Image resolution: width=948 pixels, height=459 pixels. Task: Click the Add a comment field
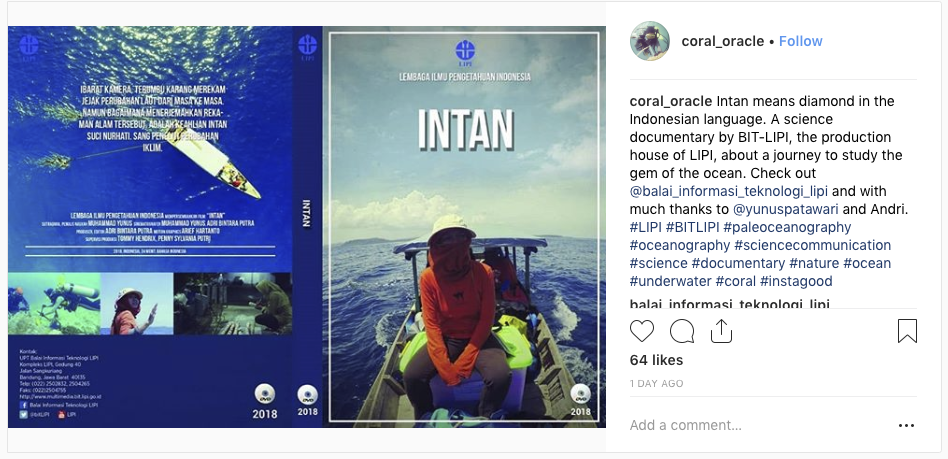pos(759,425)
